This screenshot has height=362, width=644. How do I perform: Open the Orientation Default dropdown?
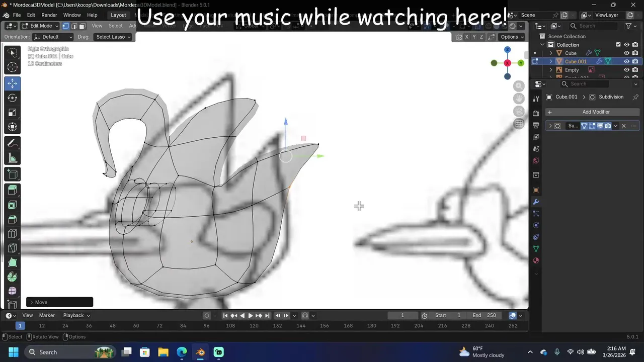click(x=53, y=37)
